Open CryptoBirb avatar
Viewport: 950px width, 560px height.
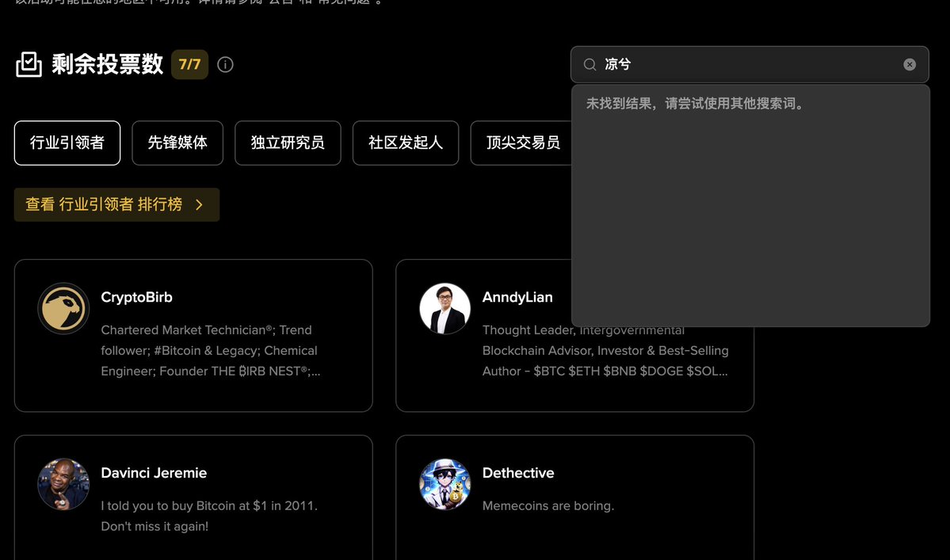(x=63, y=309)
